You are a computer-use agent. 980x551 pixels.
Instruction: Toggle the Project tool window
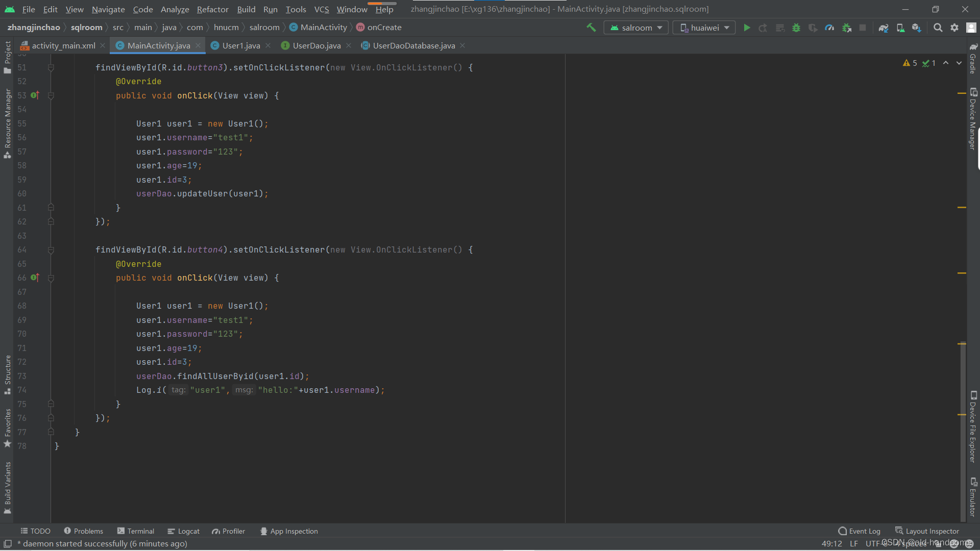tap(8, 56)
